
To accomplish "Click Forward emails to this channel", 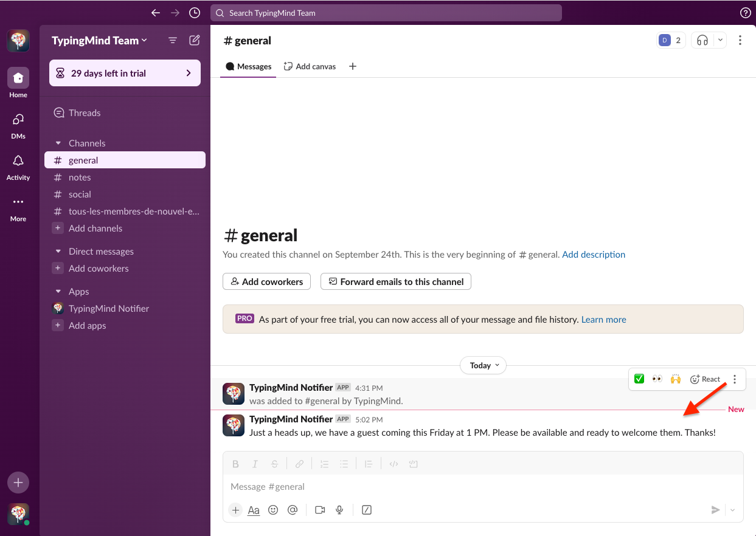I will click(396, 281).
